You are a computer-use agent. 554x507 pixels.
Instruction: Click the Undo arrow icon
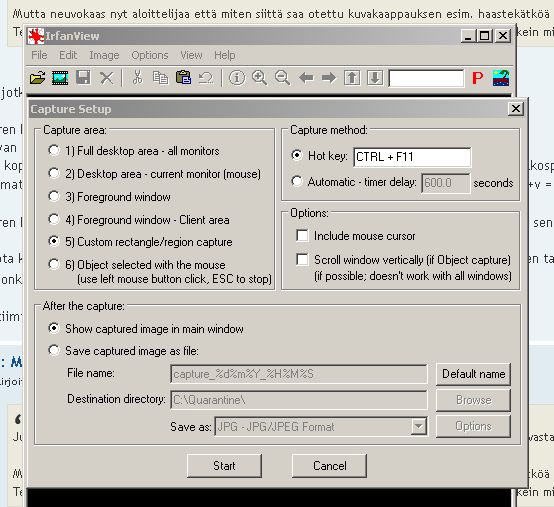point(206,77)
